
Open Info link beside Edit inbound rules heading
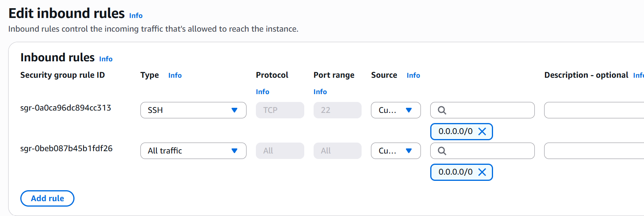pos(136,16)
